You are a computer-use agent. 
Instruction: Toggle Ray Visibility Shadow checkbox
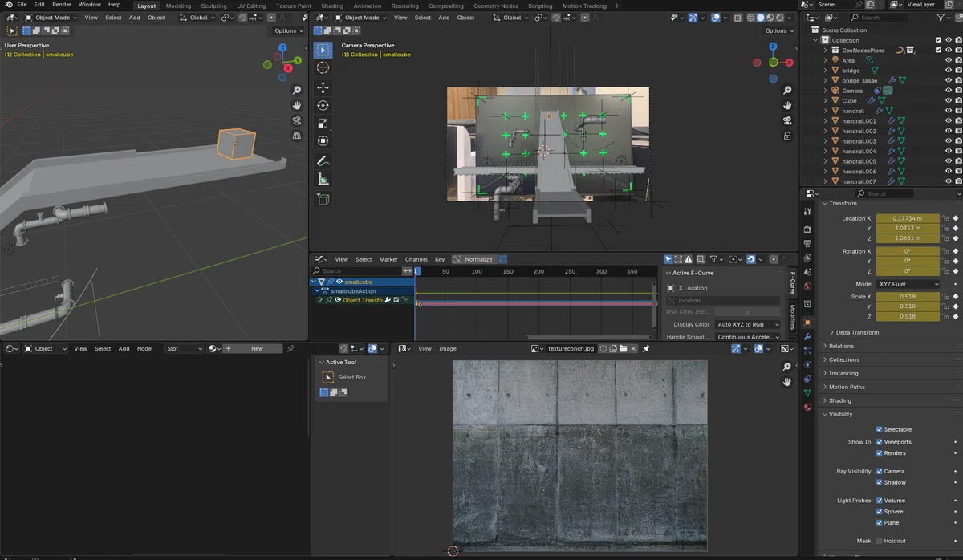tap(880, 483)
